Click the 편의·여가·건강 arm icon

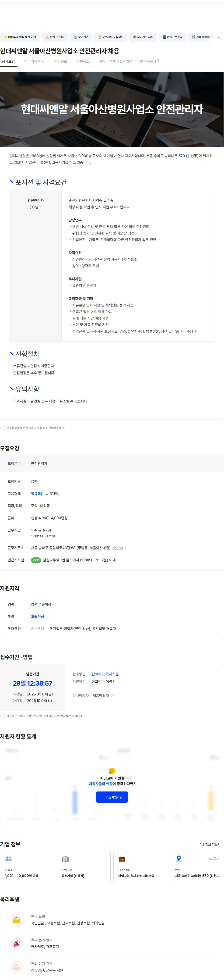pyautogui.click(x=16, y=967)
